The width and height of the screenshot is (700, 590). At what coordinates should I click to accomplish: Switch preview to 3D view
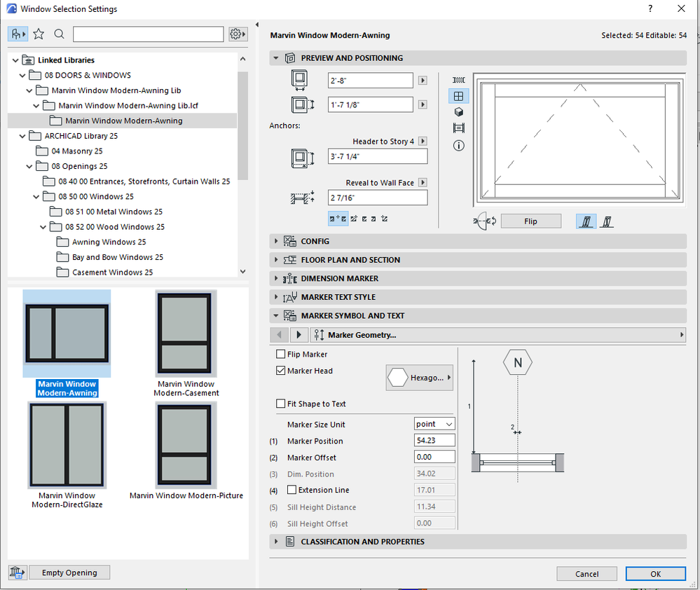point(458,112)
